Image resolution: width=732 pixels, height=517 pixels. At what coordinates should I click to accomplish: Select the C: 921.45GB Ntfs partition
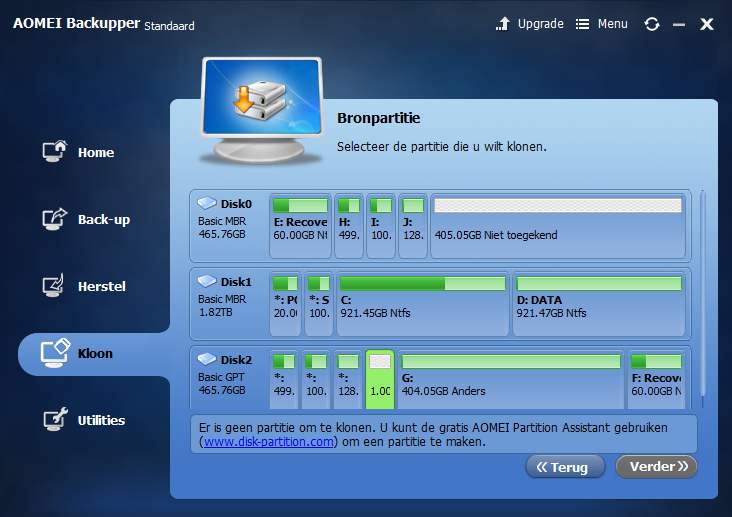coord(422,304)
